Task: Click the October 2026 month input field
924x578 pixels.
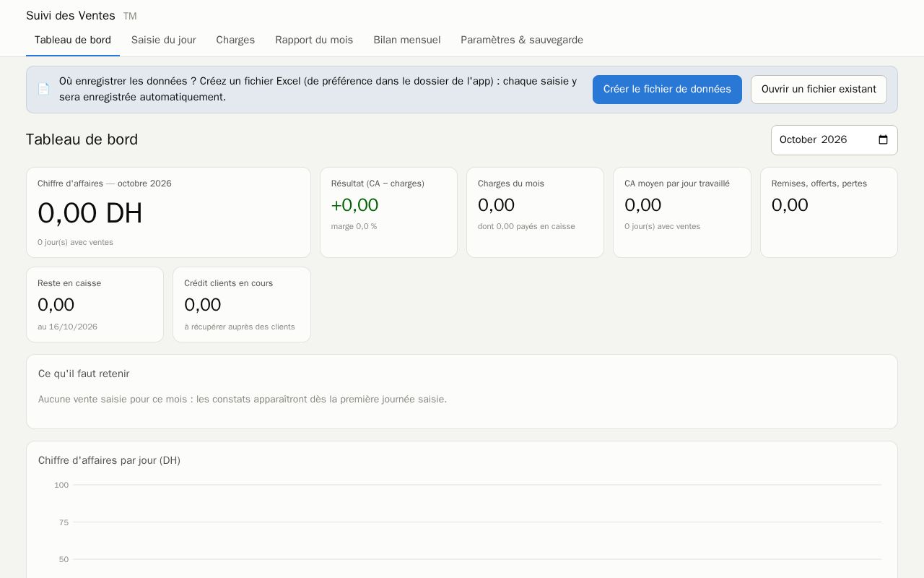Action: (x=834, y=140)
